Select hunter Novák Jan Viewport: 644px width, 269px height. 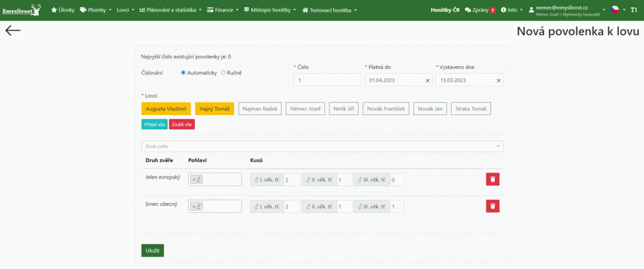430,109
